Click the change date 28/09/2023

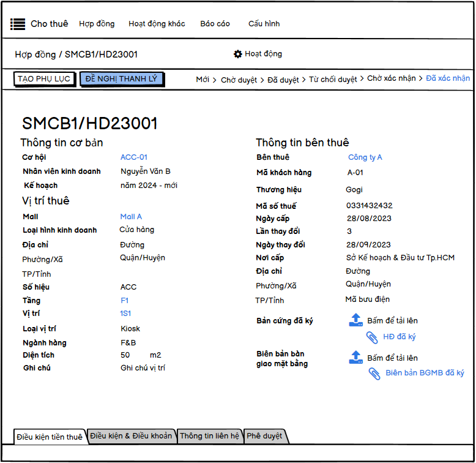[x=368, y=245]
